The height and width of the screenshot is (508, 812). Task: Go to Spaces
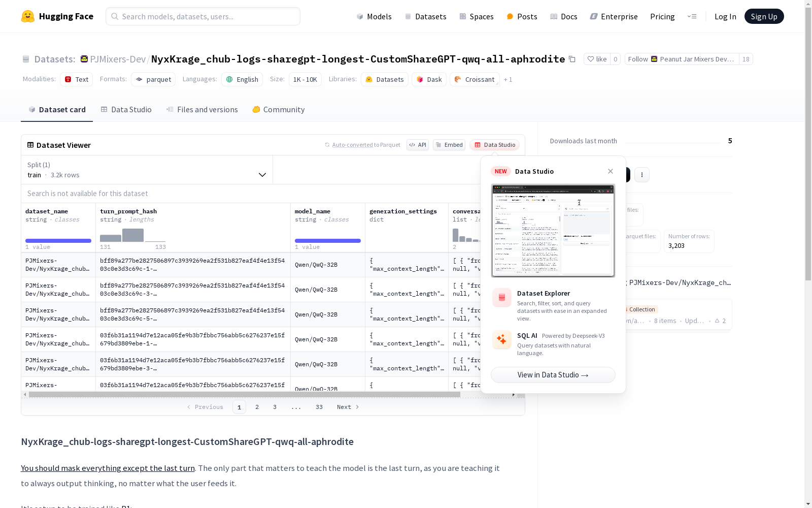click(x=477, y=16)
